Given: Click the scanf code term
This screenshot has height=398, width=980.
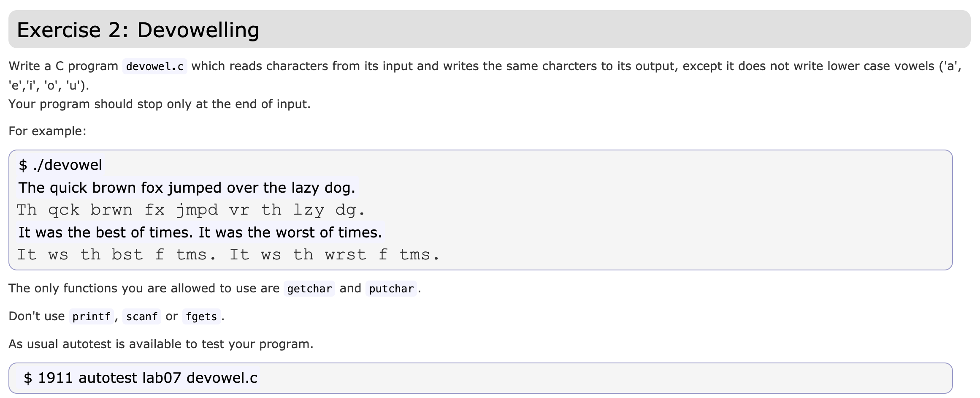Looking at the screenshot, I should 142,316.
